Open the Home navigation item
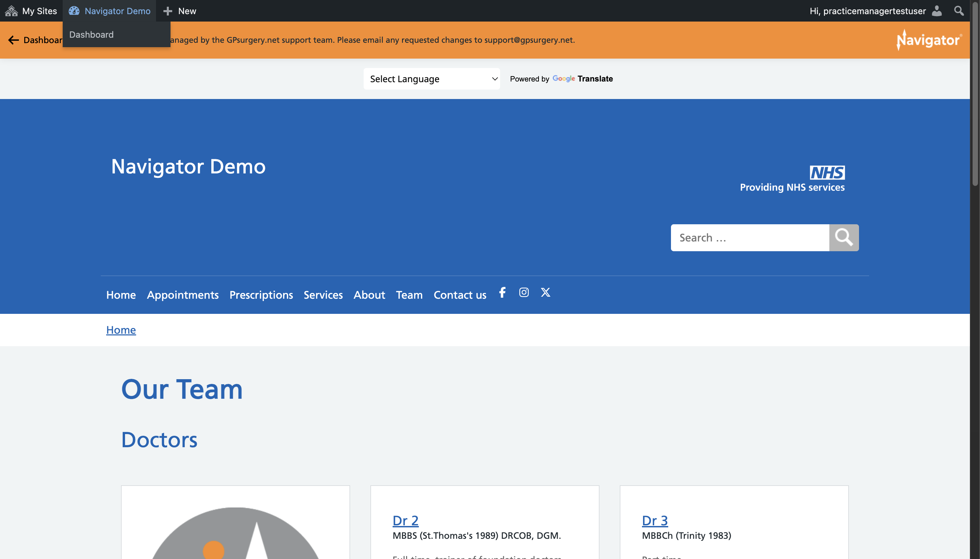980x559 pixels. click(121, 295)
